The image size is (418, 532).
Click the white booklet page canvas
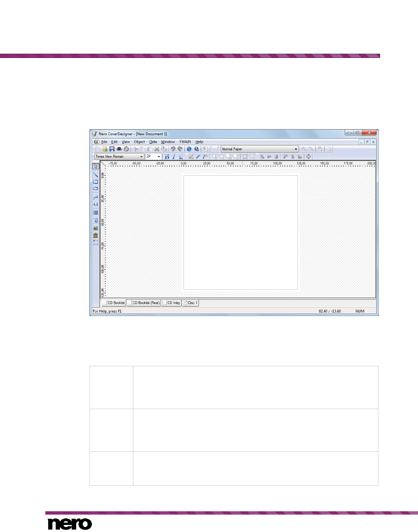[x=241, y=232]
